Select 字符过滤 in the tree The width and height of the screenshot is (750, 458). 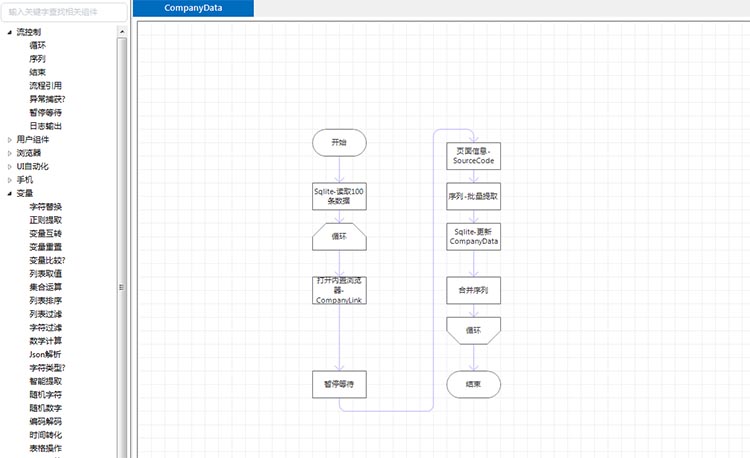(x=45, y=327)
